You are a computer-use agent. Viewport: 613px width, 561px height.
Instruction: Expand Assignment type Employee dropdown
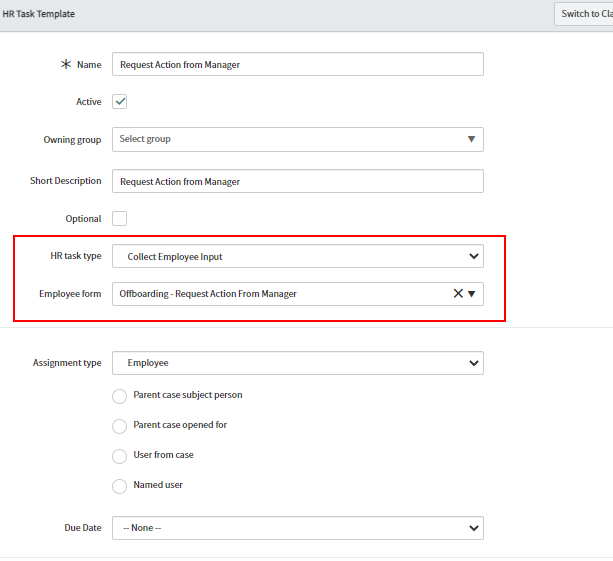point(298,363)
